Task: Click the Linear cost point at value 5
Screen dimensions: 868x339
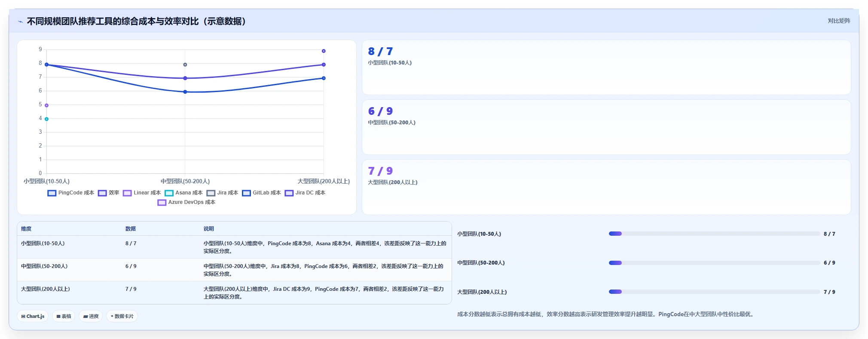Action: [x=46, y=105]
